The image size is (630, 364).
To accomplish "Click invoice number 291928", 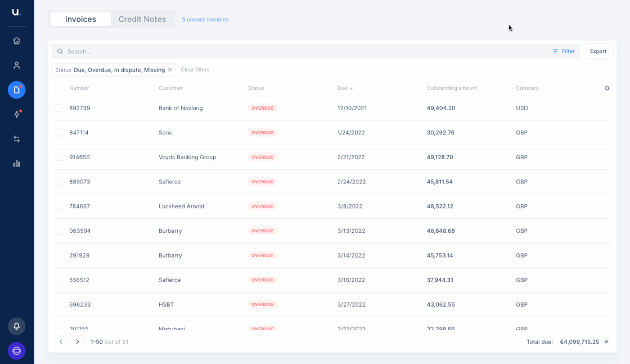I will [79, 255].
